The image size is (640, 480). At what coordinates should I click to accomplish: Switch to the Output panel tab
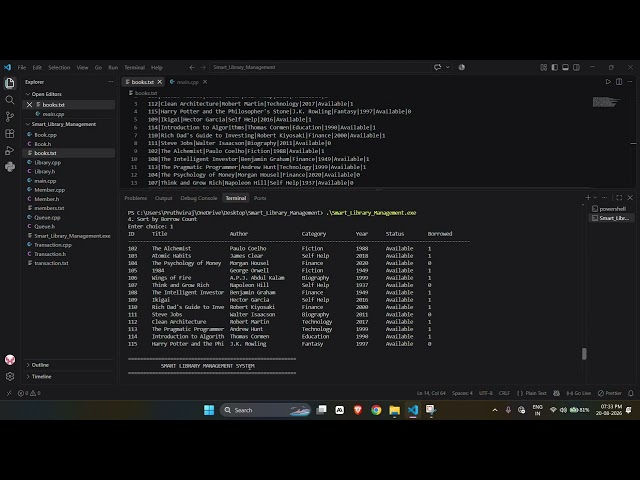click(x=164, y=198)
